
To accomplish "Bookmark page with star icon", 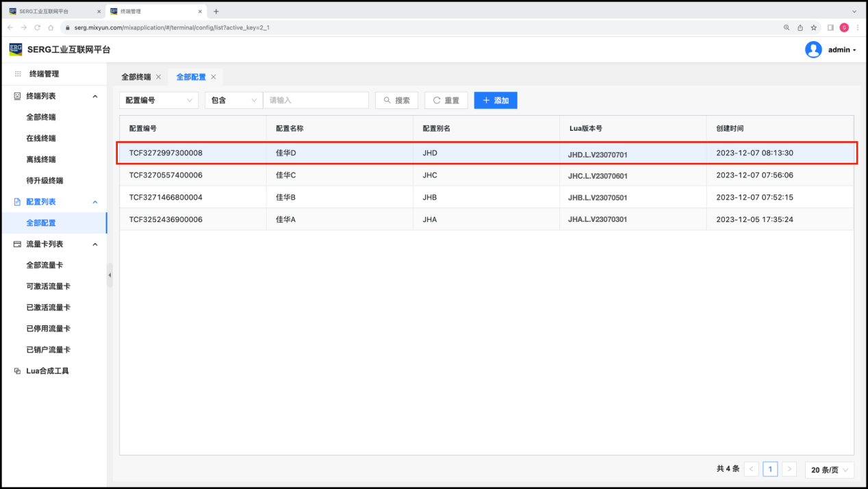I will pyautogui.click(x=814, y=27).
